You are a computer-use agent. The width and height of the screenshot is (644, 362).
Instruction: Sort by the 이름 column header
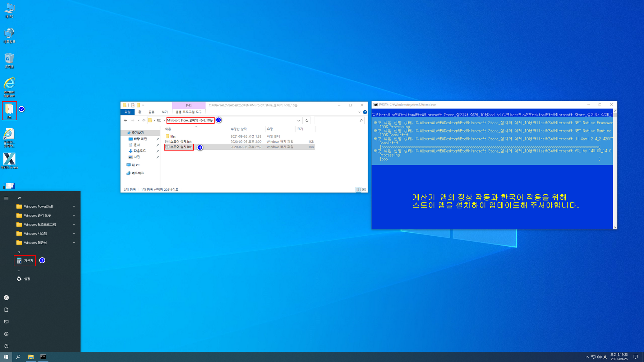(x=196, y=129)
